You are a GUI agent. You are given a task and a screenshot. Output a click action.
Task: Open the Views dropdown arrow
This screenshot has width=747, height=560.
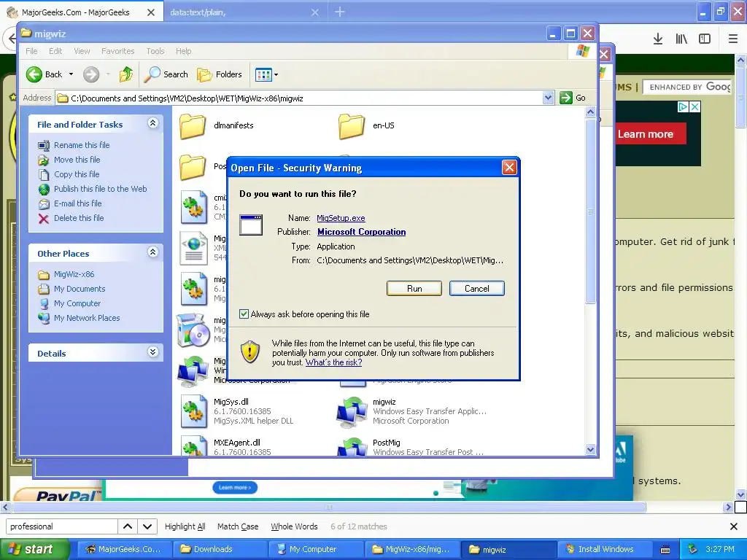[x=276, y=75]
